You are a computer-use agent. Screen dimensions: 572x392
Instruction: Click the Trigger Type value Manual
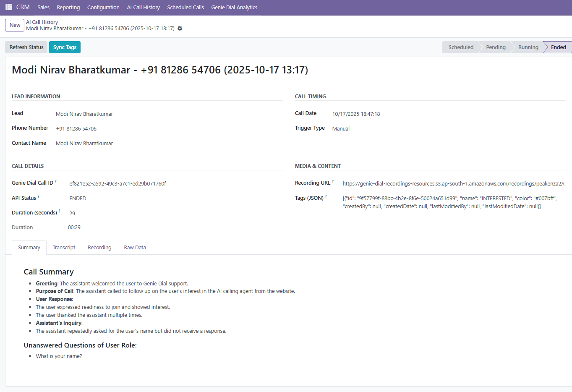pos(341,129)
